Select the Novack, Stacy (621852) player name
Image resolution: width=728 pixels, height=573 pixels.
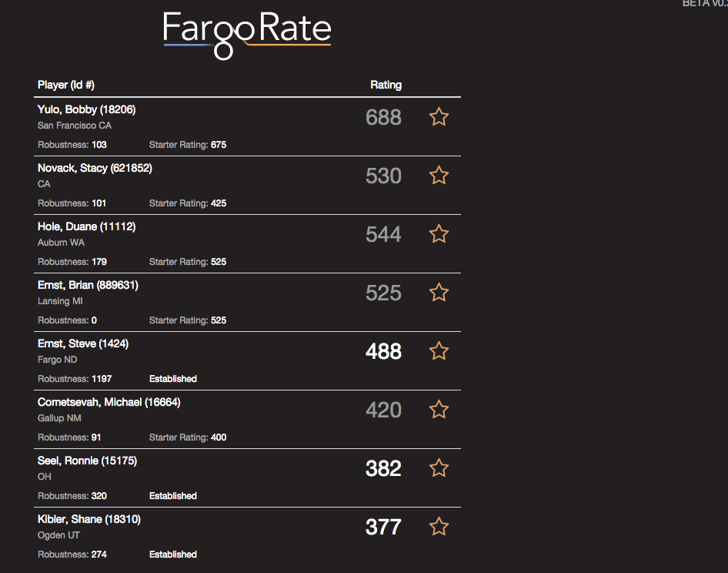(95, 168)
